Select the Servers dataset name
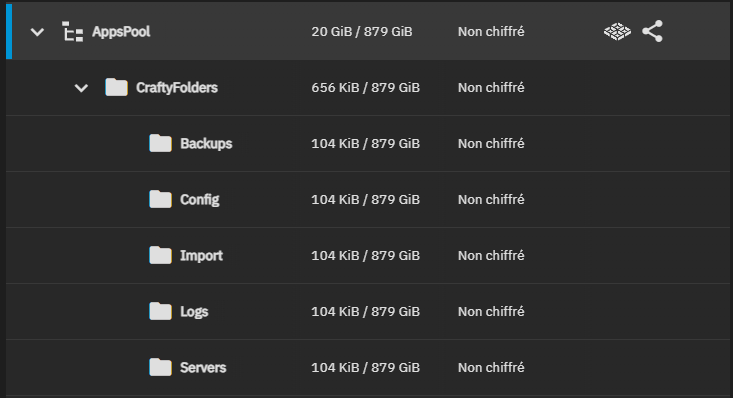The width and height of the screenshot is (733, 398). (203, 368)
